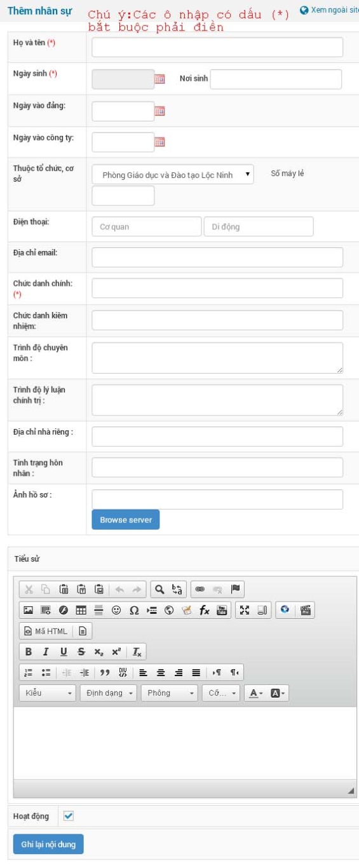
Task: Save with Ghi lại nội dung button
Action: (x=48, y=844)
